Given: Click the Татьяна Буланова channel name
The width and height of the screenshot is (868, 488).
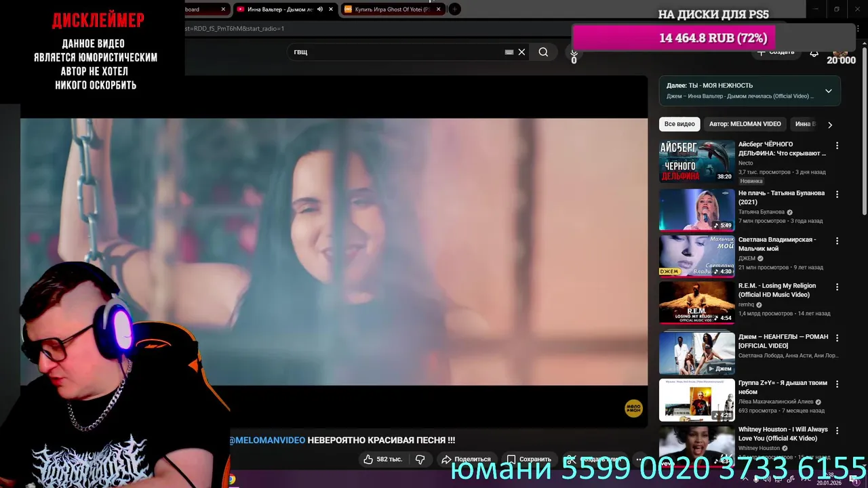Looking at the screenshot, I should [762, 211].
